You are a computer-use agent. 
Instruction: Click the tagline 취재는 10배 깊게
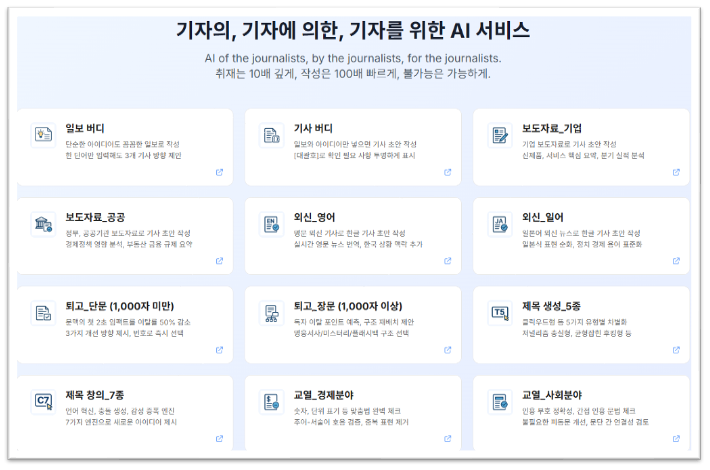click(353, 73)
